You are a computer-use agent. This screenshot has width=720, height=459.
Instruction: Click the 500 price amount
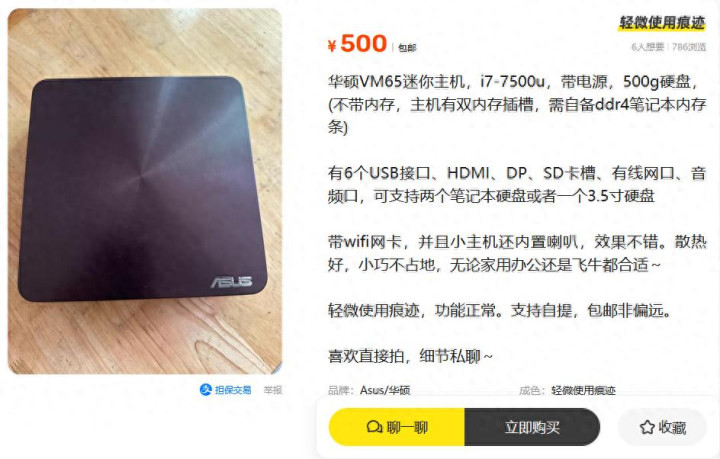pyautogui.click(x=364, y=44)
